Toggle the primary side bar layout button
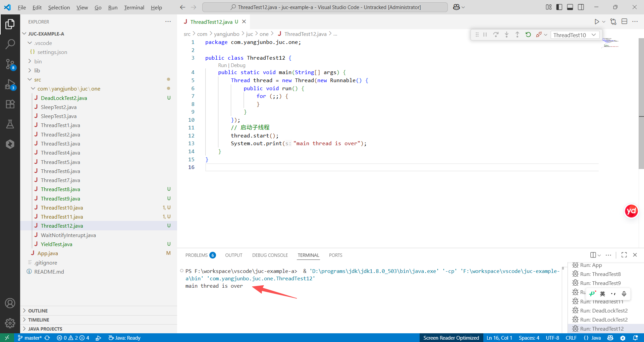 point(559,7)
